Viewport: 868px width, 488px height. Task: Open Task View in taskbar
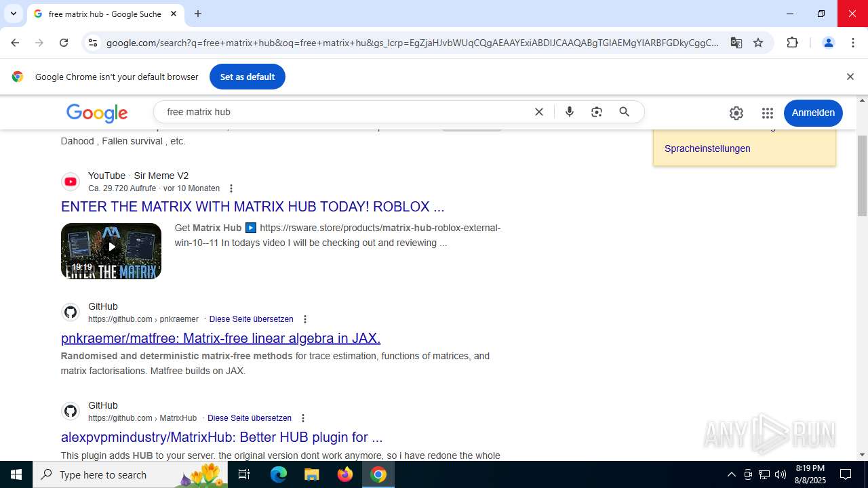(244, 474)
